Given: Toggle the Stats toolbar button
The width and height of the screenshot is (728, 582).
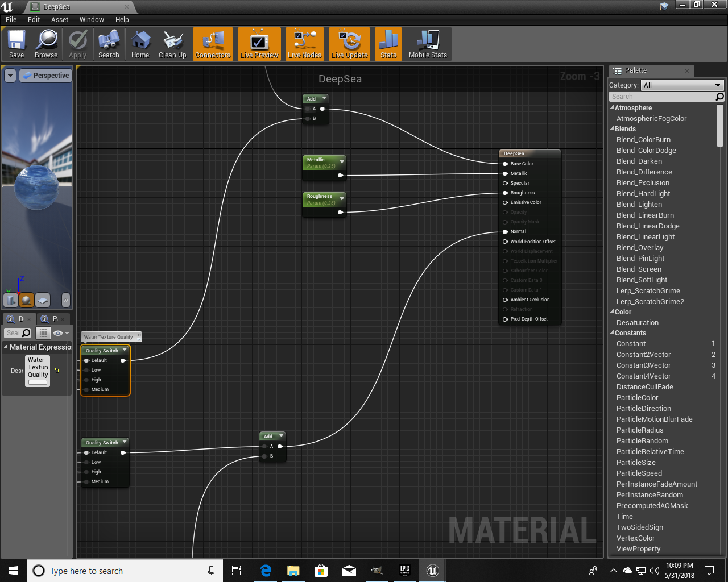Looking at the screenshot, I should pos(388,44).
